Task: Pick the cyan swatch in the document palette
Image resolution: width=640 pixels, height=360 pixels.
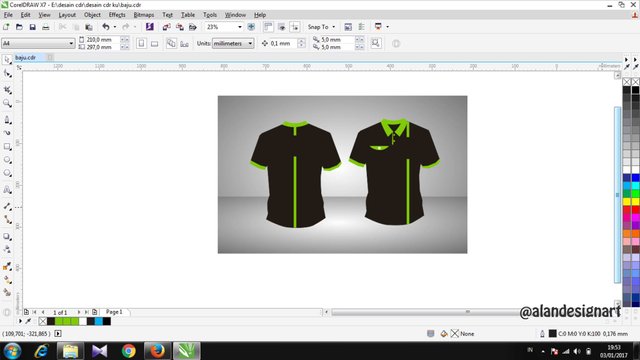Action: [98, 321]
